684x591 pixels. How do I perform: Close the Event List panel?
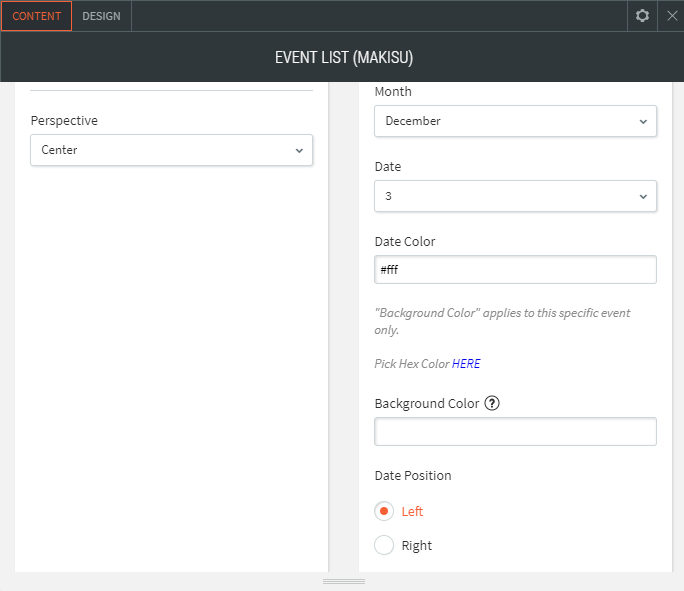pos(671,16)
